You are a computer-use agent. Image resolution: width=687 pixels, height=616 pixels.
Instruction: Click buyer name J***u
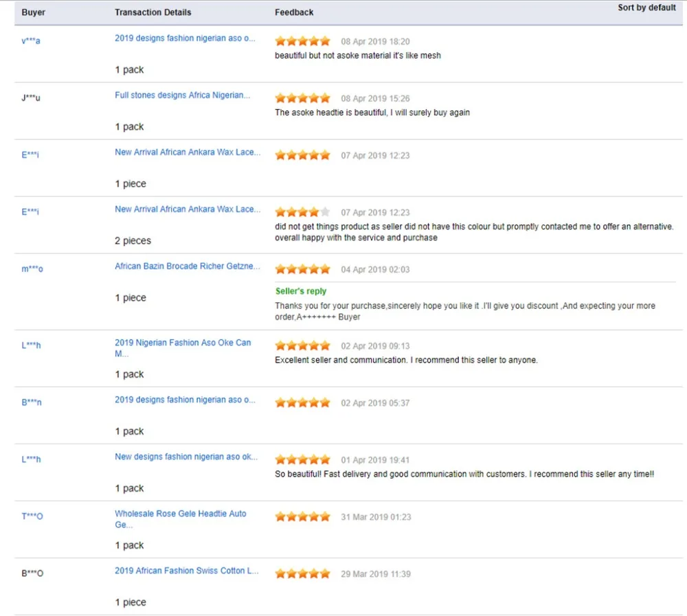[31, 98]
